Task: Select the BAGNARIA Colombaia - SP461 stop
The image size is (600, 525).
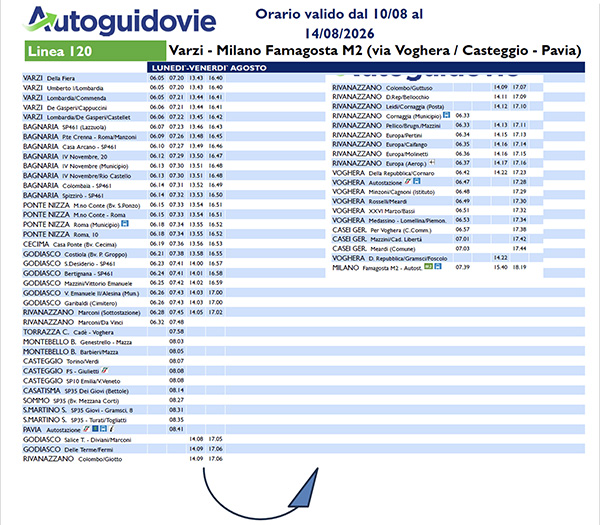Action: (x=67, y=186)
